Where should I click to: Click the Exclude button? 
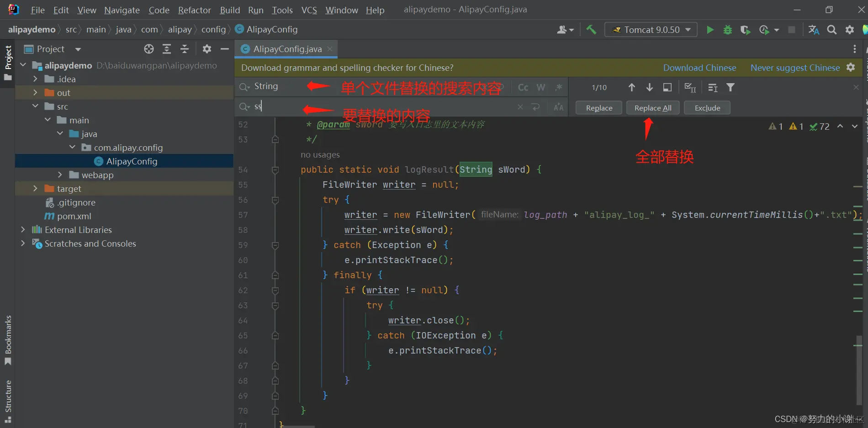pos(707,108)
